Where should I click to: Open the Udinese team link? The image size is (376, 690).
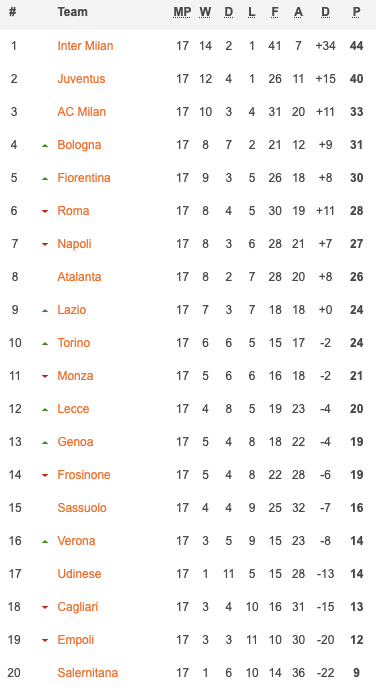pos(79,574)
